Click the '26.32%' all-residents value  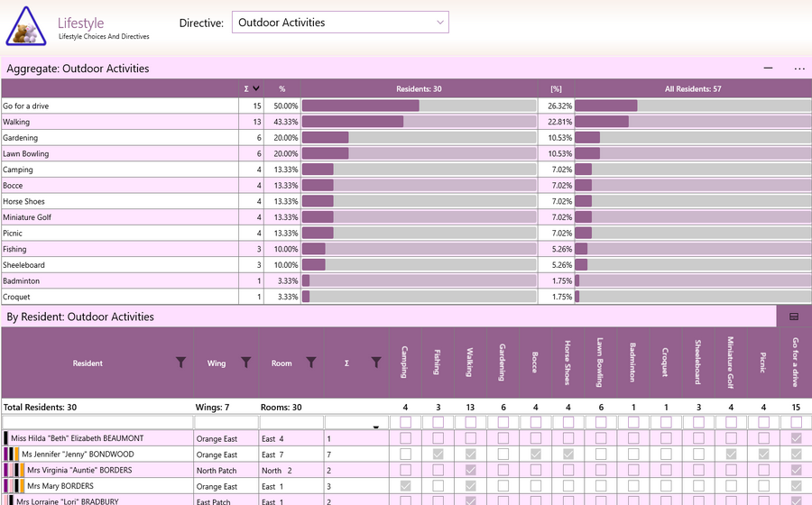(559, 106)
